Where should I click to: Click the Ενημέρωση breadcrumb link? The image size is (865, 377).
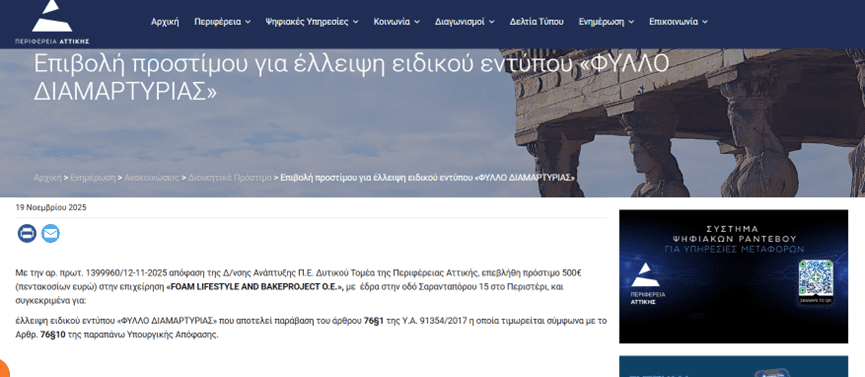coord(93,178)
